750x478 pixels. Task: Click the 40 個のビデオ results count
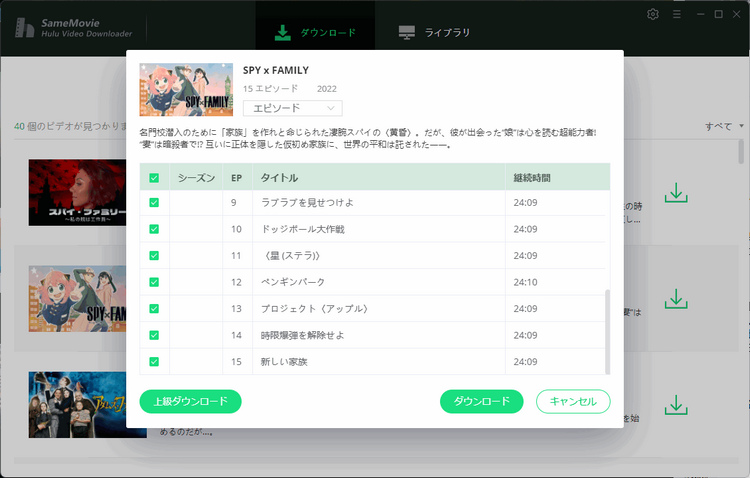[x=70, y=126]
